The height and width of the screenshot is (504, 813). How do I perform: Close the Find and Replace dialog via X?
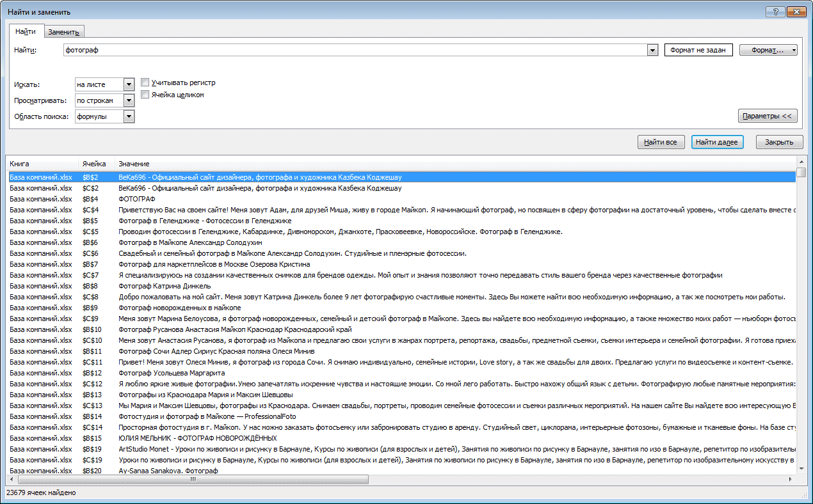point(796,12)
